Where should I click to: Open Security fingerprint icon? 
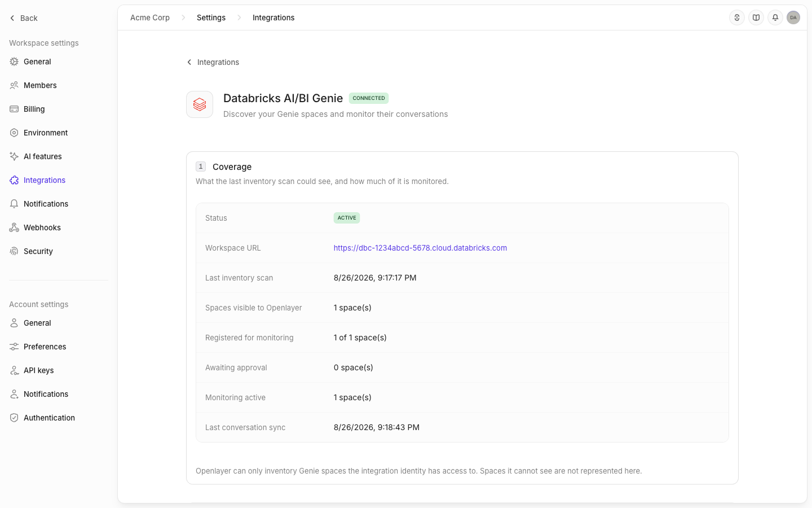pyautogui.click(x=14, y=251)
